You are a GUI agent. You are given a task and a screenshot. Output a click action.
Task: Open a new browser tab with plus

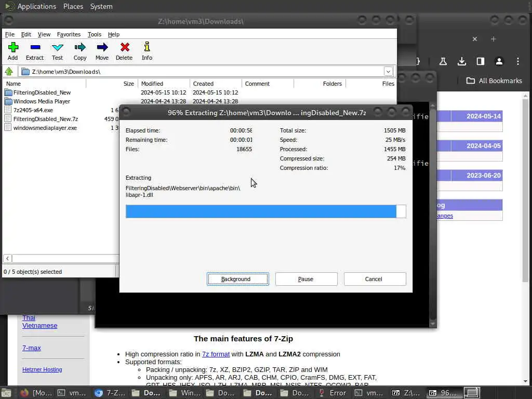(x=494, y=39)
